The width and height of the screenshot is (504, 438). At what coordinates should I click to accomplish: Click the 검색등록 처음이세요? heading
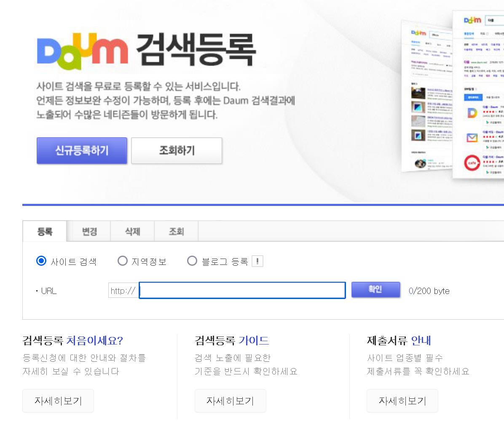coord(72,341)
